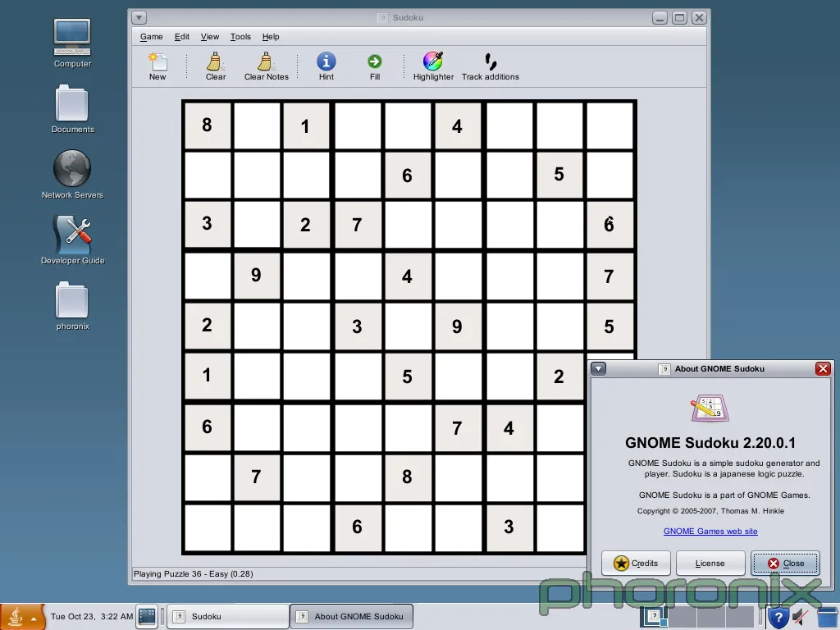This screenshot has width=840, height=630.
Task: Click the muted volume speaker icon
Action: 801,617
